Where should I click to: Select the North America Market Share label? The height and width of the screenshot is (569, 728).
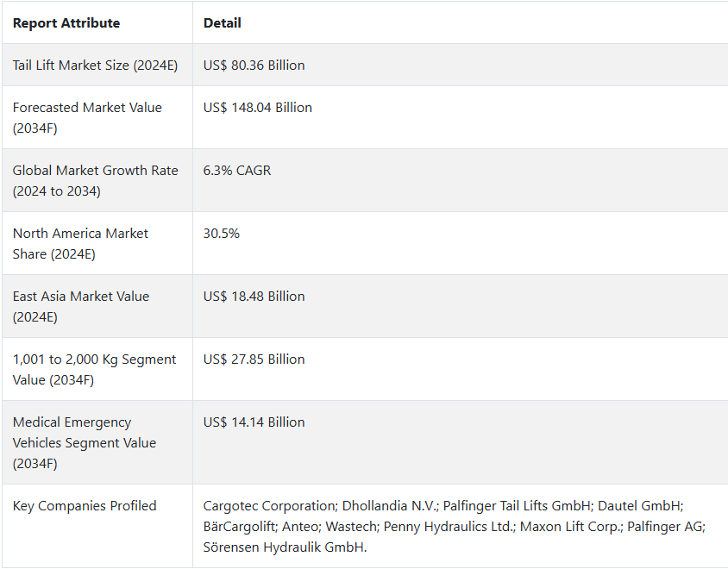pyautogui.click(x=80, y=244)
